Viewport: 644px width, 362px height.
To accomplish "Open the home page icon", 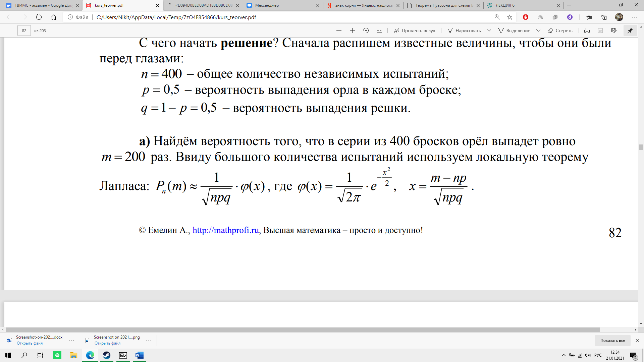I will pyautogui.click(x=54, y=17).
